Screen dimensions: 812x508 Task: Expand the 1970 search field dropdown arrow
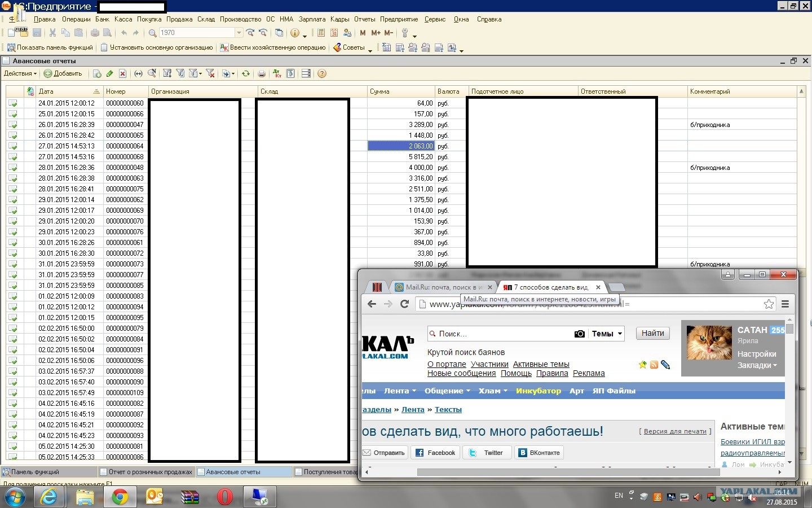point(239,33)
